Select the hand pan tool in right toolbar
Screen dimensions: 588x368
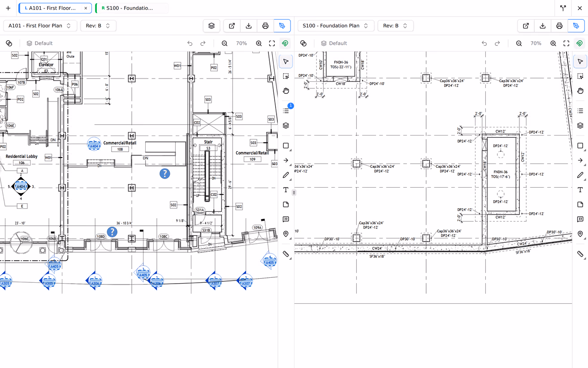tap(580, 91)
